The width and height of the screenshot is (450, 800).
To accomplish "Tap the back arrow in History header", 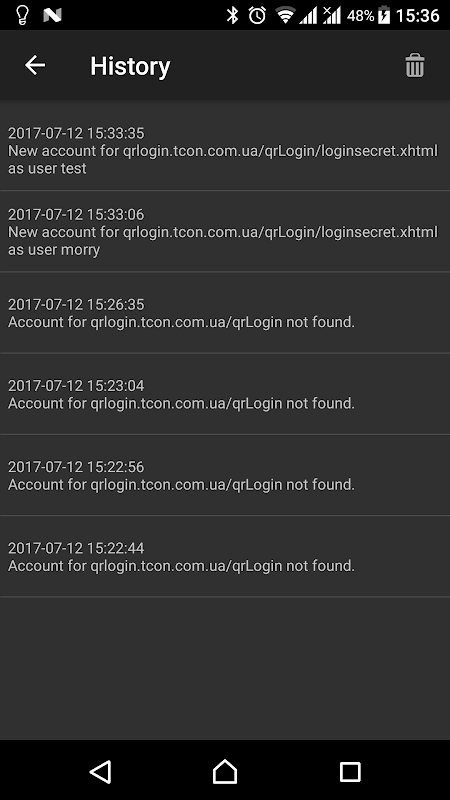I will [35, 65].
